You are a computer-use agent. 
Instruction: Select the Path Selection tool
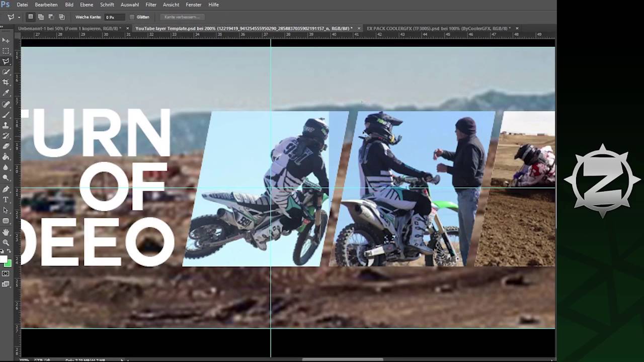click(x=6, y=211)
